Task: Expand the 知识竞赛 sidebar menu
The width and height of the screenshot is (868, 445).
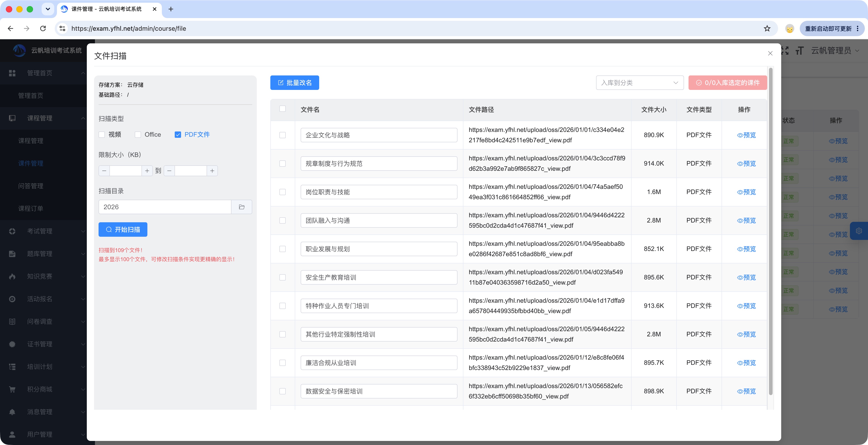Action: tap(43, 276)
